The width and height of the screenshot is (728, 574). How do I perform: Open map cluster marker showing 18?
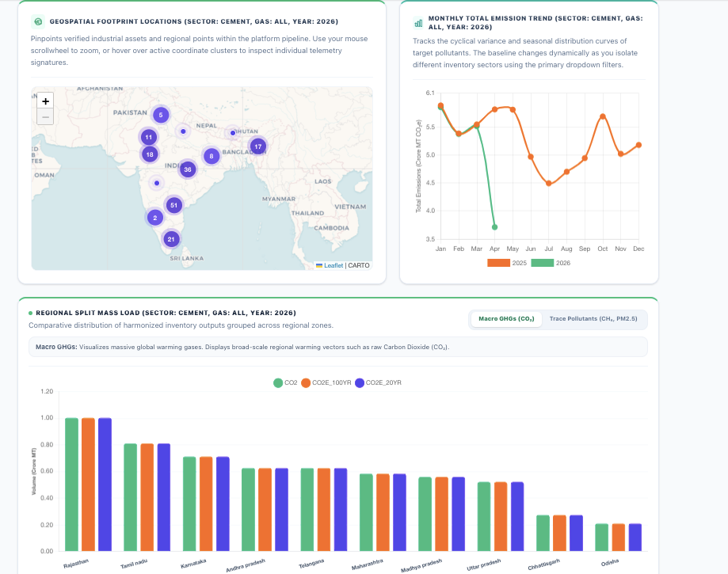pyautogui.click(x=150, y=154)
